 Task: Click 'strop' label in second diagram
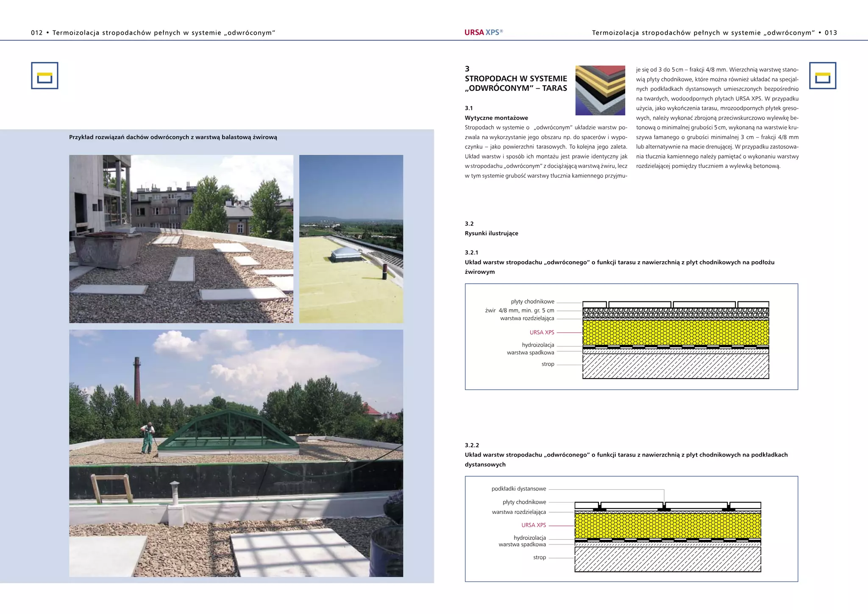(540, 558)
